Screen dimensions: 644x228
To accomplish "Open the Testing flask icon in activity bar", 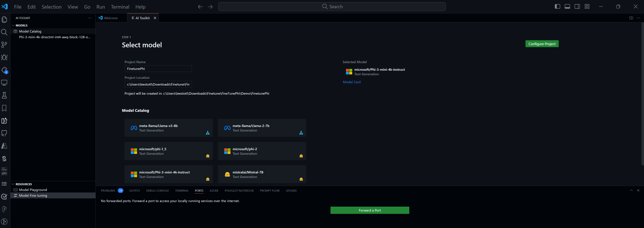I will point(4,95).
